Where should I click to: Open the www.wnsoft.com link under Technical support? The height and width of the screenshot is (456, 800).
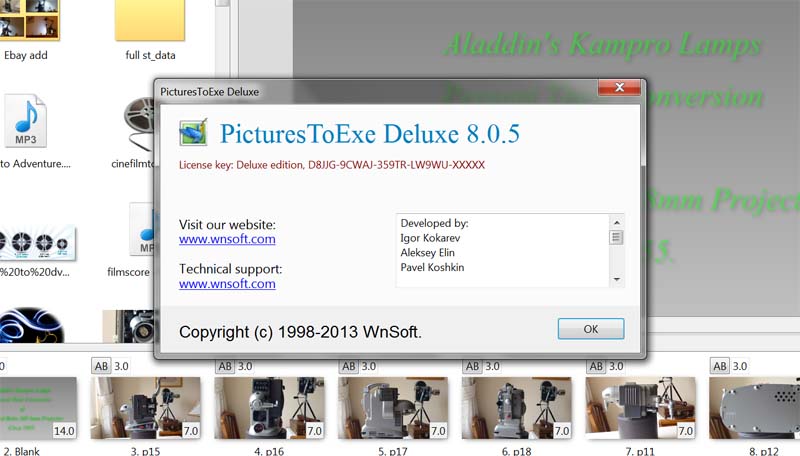click(227, 284)
